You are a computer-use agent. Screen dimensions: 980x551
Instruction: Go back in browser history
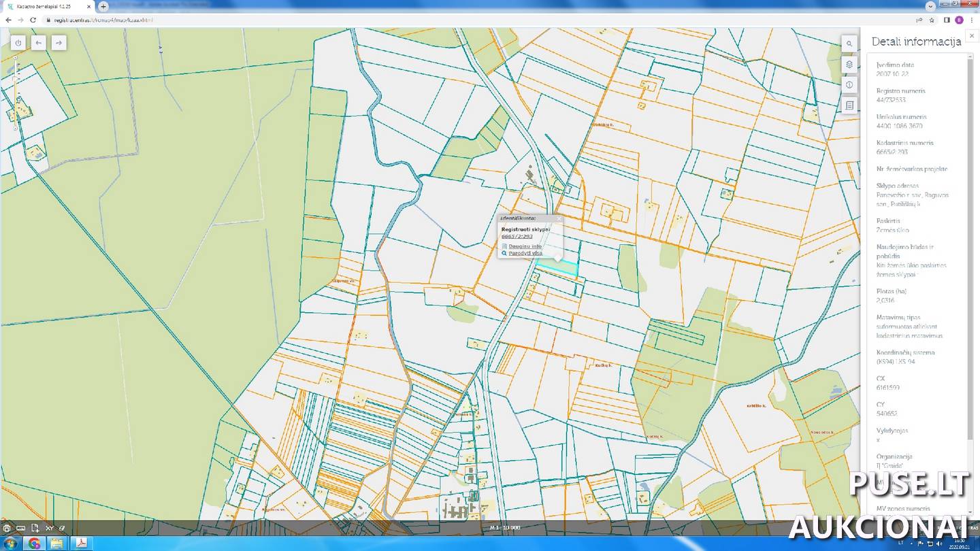(x=7, y=20)
